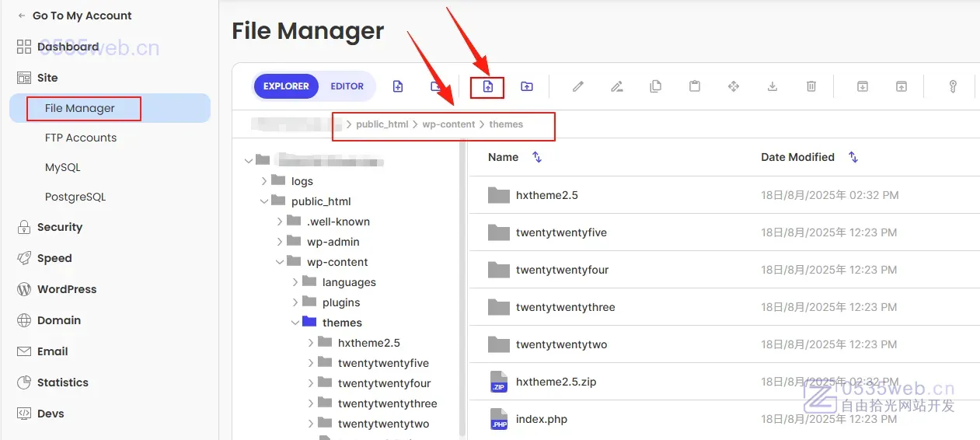980x440 pixels.
Task: Expand the plugins folder chevron
Action: (296, 302)
